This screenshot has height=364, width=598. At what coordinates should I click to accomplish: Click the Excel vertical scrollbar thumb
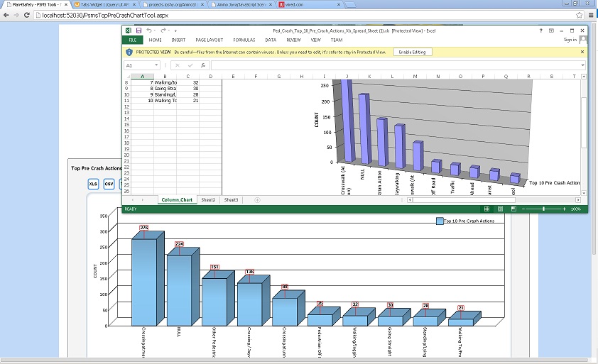[584, 122]
